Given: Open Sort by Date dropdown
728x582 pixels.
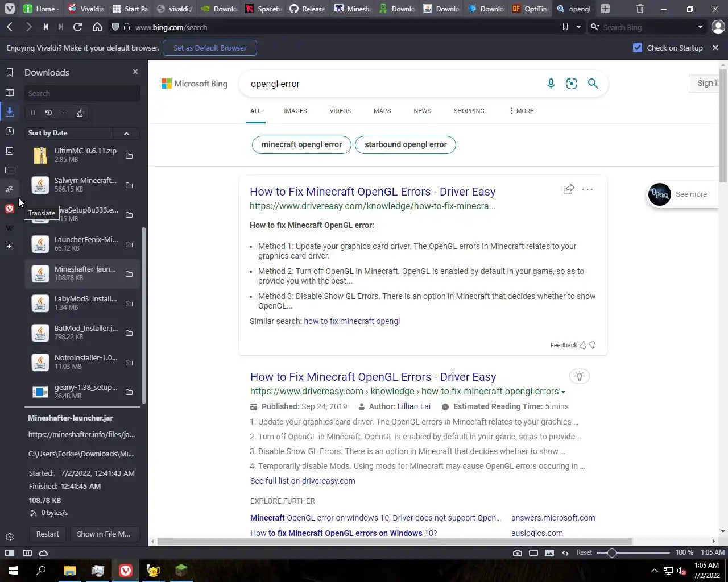Looking at the screenshot, I should pyautogui.click(x=69, y=133).
